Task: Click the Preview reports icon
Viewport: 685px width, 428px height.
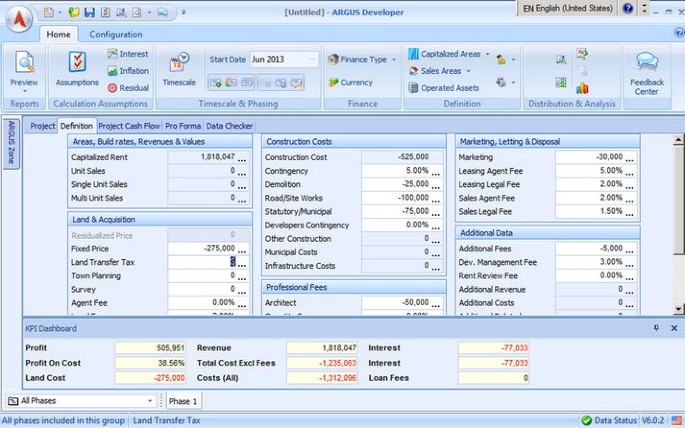Action: click(x=24, y=67)
